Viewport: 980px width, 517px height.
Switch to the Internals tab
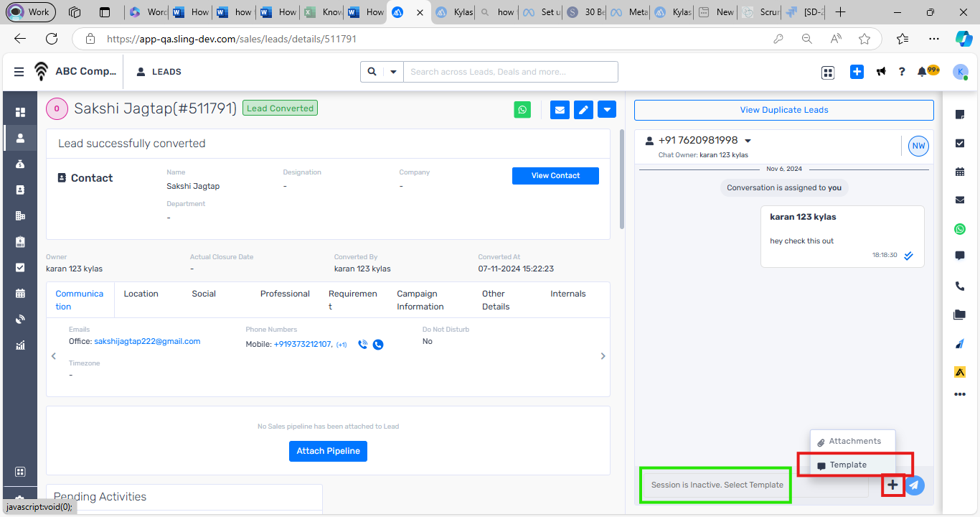coord(568,294)
